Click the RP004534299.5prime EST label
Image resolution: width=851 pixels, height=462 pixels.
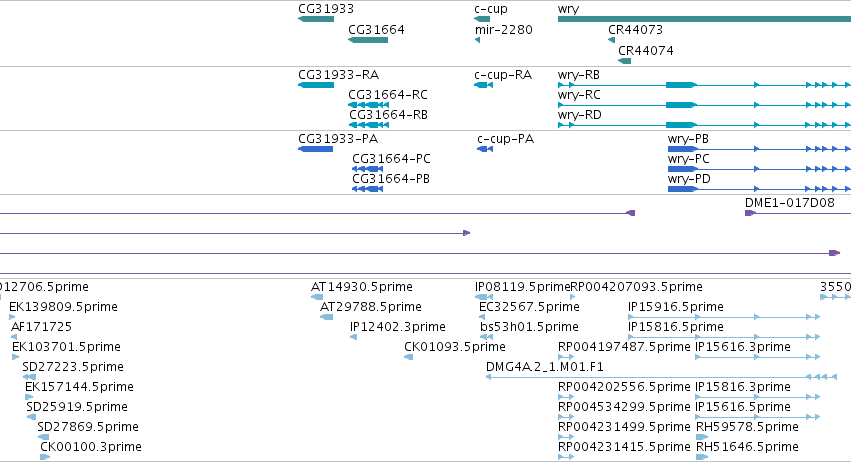pos(624,407)
